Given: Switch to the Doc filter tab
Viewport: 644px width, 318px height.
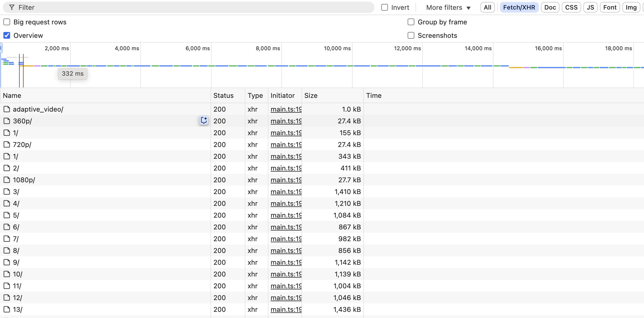Looking at the screenshot, I should click(x=550, y=8).
